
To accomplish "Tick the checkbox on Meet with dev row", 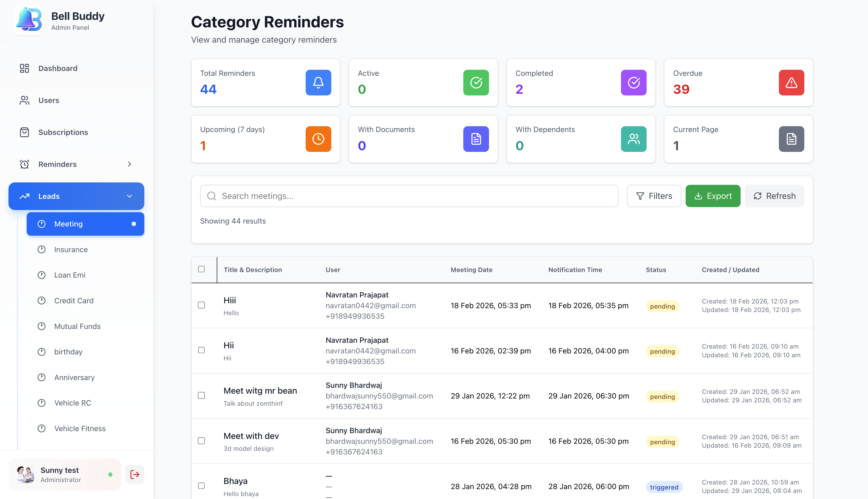I will coord(202,441).
